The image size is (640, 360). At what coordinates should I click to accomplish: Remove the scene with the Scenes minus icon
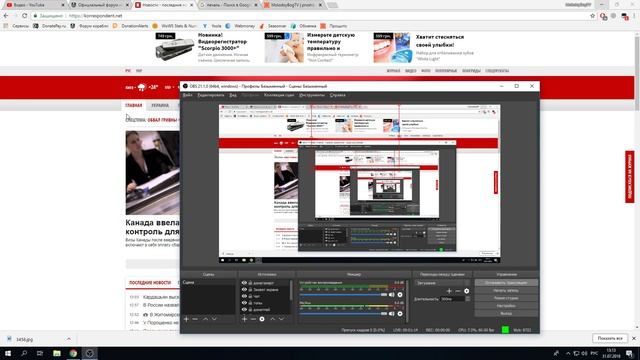click(x=195, y=319)
